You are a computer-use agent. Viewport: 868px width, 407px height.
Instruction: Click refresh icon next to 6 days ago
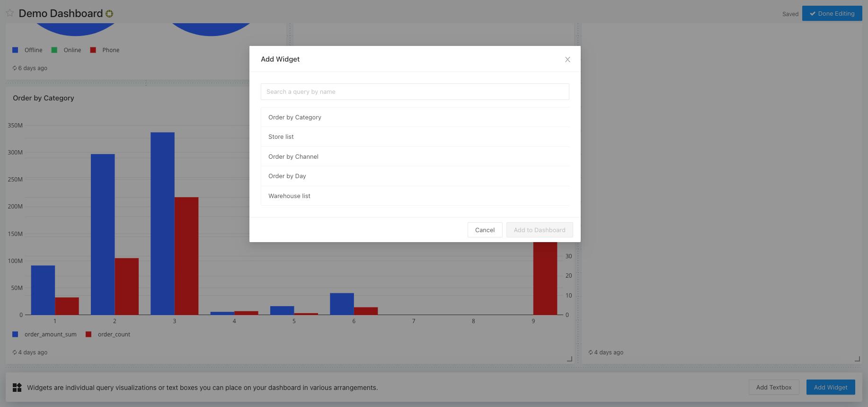pyautogui.click(x=15, y=68)
